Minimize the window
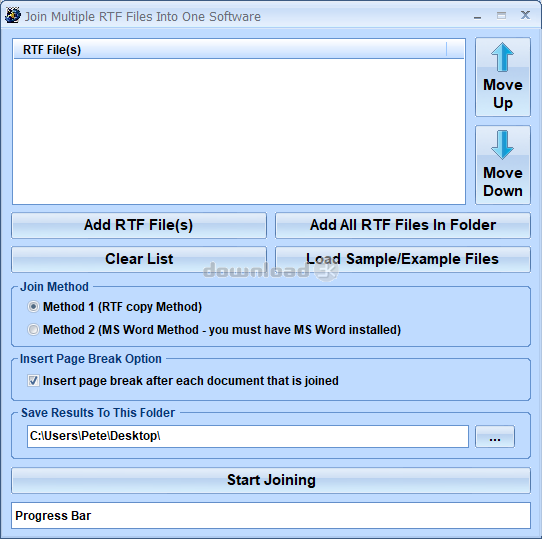This screenshot has height=539, width=542. pos(477,17)
